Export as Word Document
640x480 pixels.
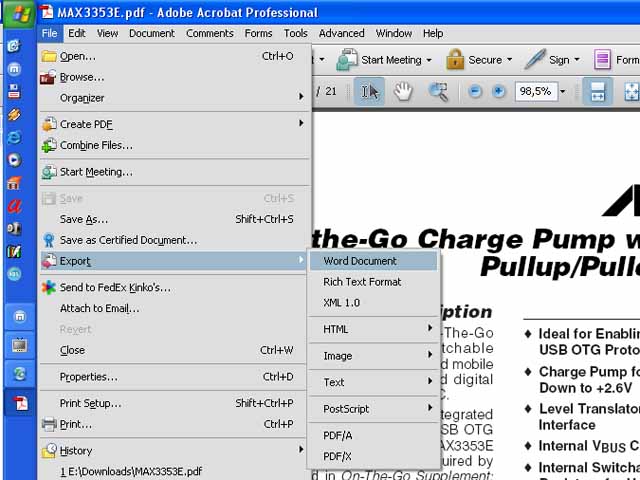coord(373,261)
